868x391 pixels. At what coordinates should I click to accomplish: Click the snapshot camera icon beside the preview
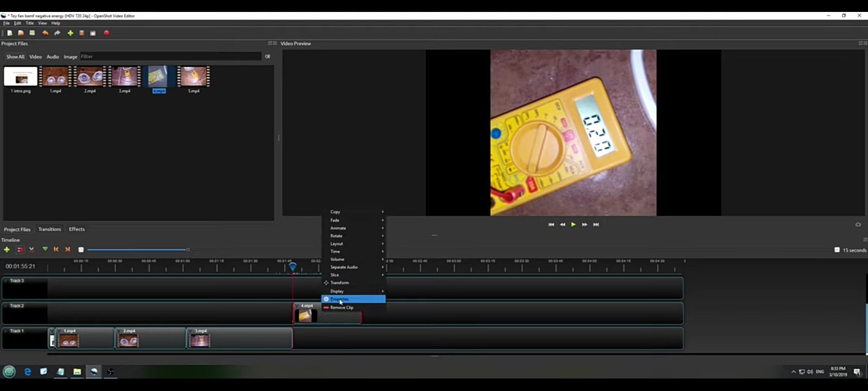pos(858,224)
